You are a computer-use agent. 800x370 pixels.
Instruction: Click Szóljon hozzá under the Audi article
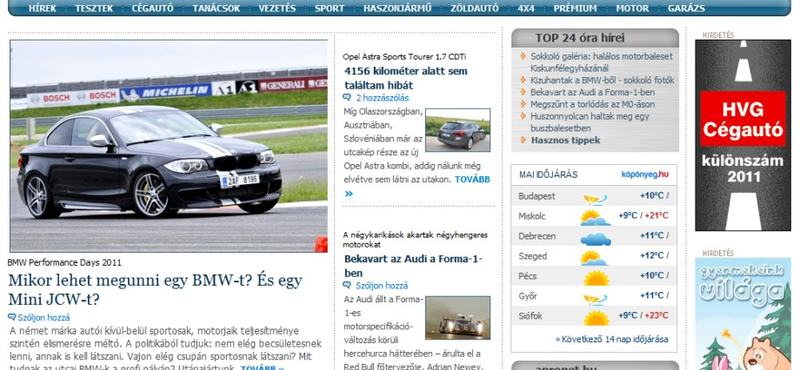382,286
